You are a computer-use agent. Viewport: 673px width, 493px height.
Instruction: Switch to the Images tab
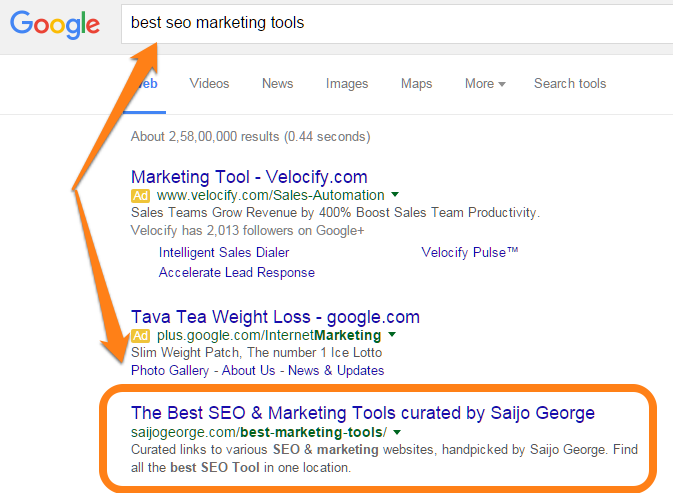tap(347, 84)
